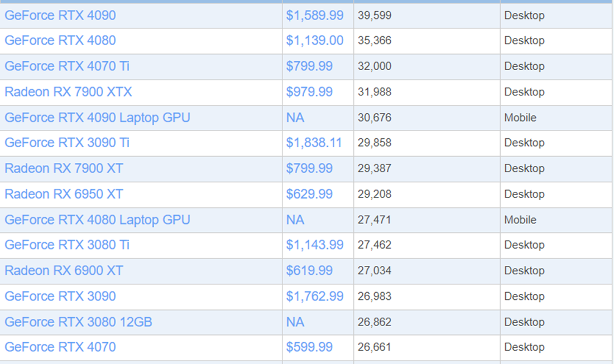Click Desktop in the Radeon RX 7900 XTX row
614x364 pixels.
[524, 93]
